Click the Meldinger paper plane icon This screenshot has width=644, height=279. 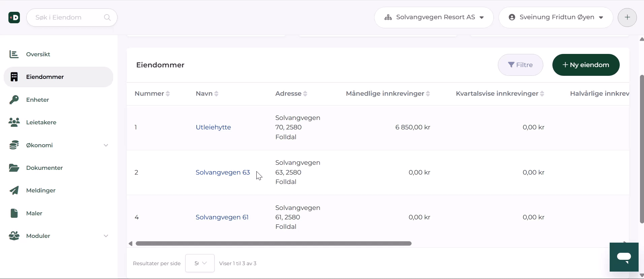[x=14, y=190]
